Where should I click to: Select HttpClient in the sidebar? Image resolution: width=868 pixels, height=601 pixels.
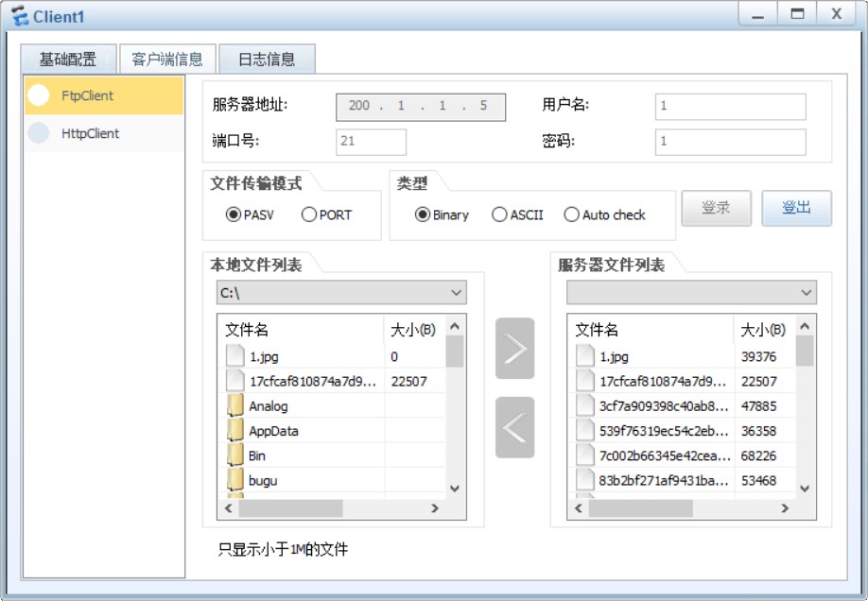click(103, 133)
